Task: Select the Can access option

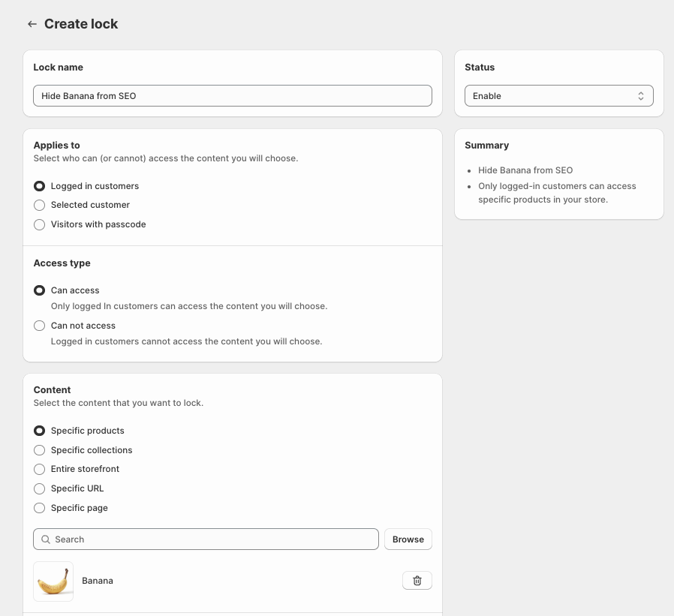Action: coord(39,290)
